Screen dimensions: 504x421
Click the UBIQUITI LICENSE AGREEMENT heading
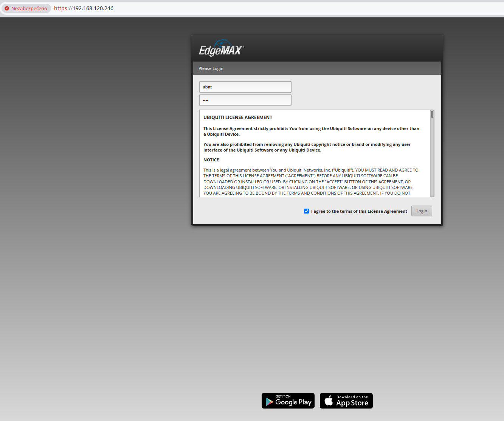click(x=238, y=118)
